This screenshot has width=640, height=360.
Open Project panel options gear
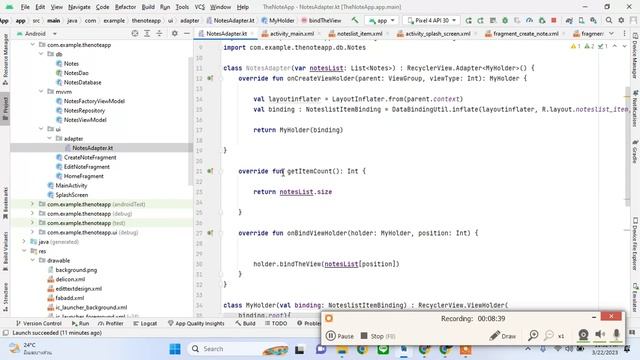point(174,33)
